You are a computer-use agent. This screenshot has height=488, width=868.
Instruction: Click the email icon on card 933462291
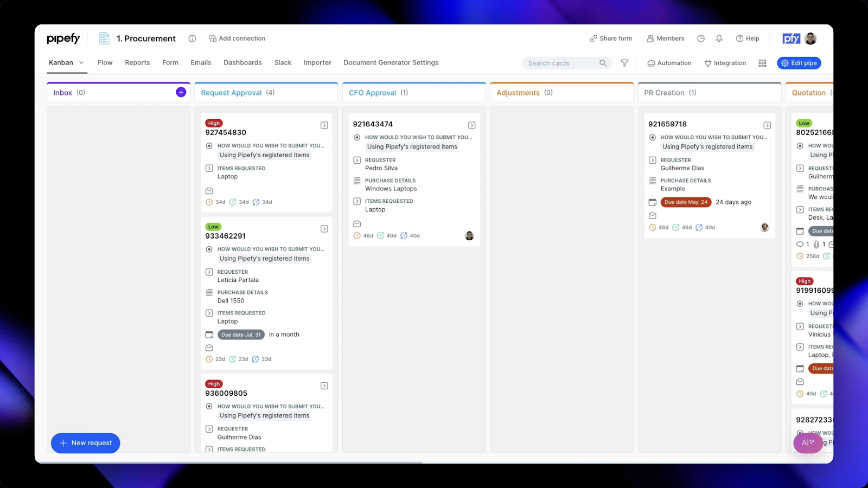point(209,348)
